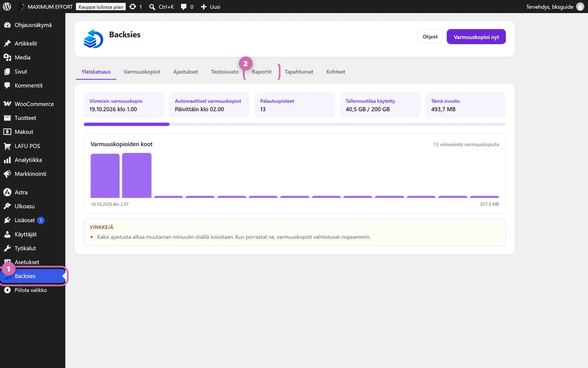The width and height of the screenshot is (588, 368).
Task: Switch to the Raportit tab
Action: coord(262,72)
